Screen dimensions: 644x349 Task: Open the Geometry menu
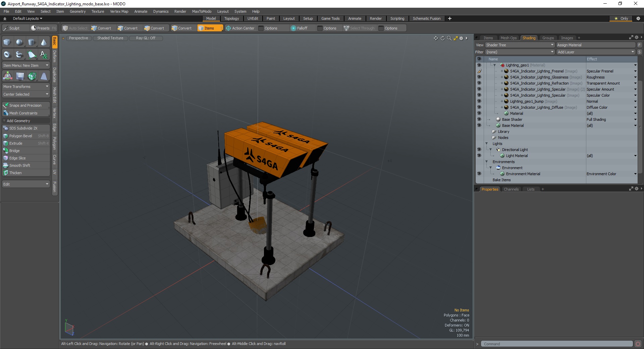pos(77,11)
